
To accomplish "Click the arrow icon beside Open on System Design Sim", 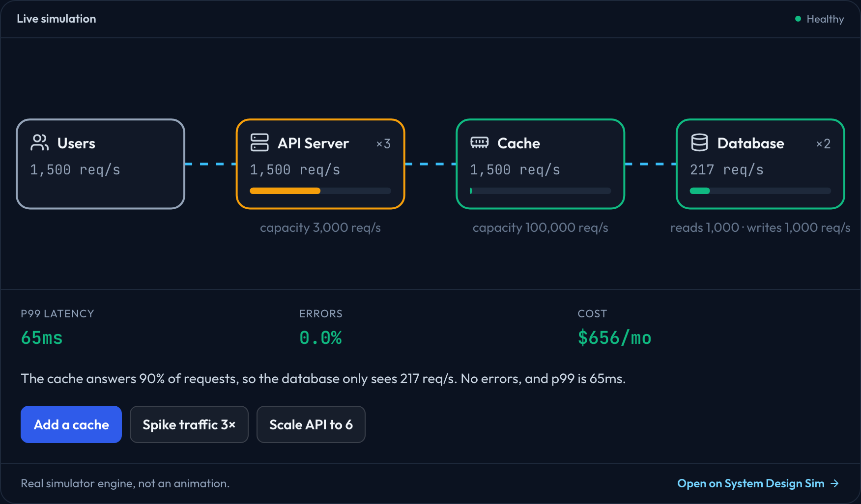I will [x=834, y=483].
